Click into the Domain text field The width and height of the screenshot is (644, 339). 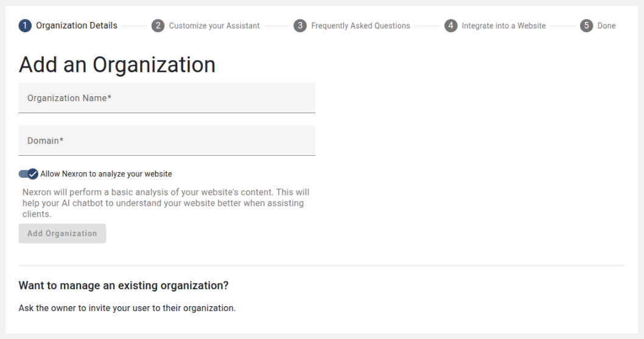(x=167, y=141)
